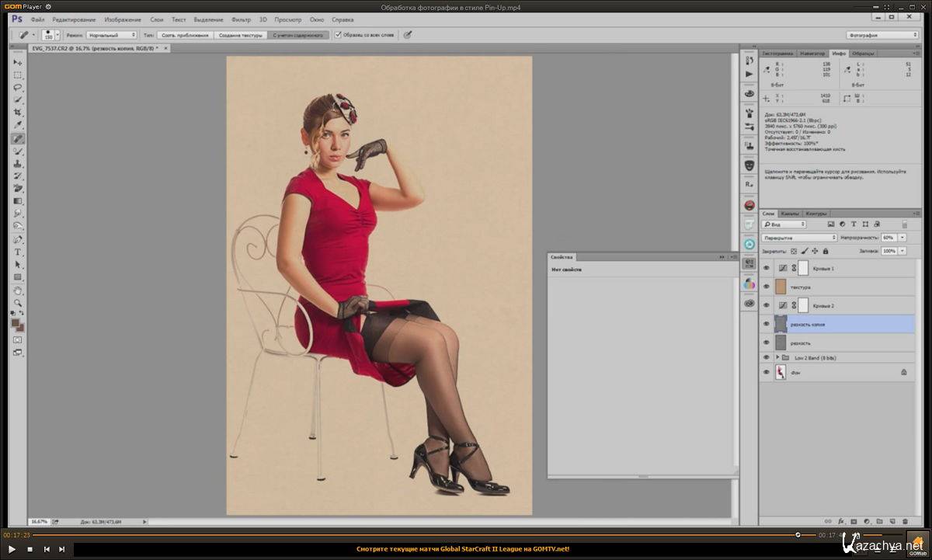Select the Lasso tool
The height and width of the screenshot is (560, 932).
coord(17,88)
